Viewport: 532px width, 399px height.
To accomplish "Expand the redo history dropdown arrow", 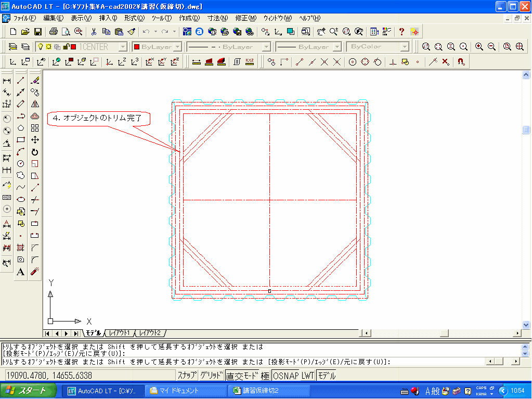I will (x=174, y=32).
